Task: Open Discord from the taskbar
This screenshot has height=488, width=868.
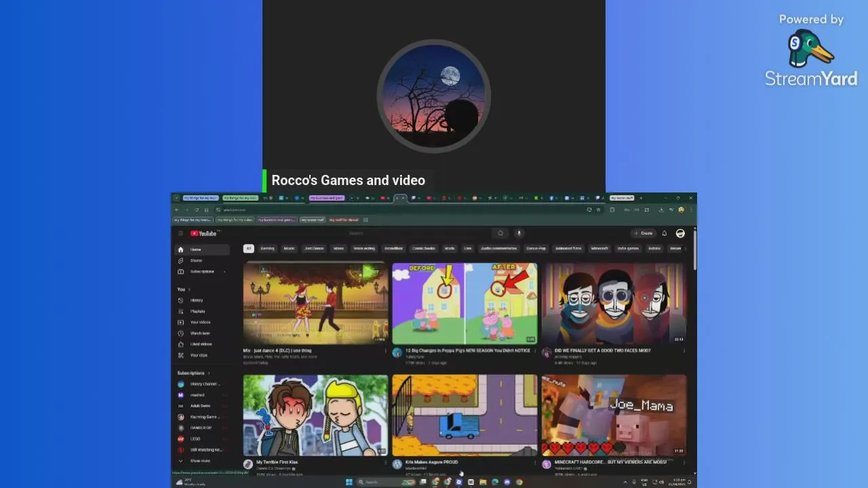Action: point(507,482)
